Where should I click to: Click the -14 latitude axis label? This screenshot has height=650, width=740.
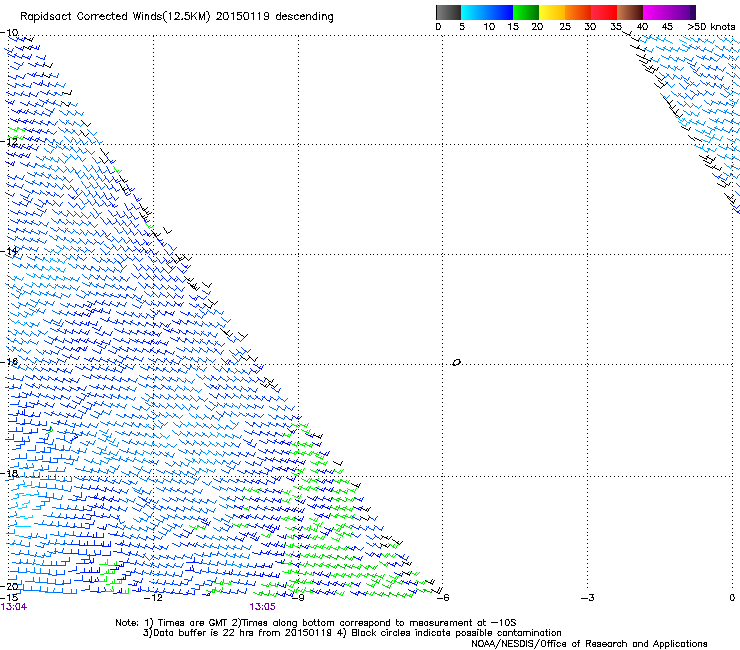coord(9,251)
